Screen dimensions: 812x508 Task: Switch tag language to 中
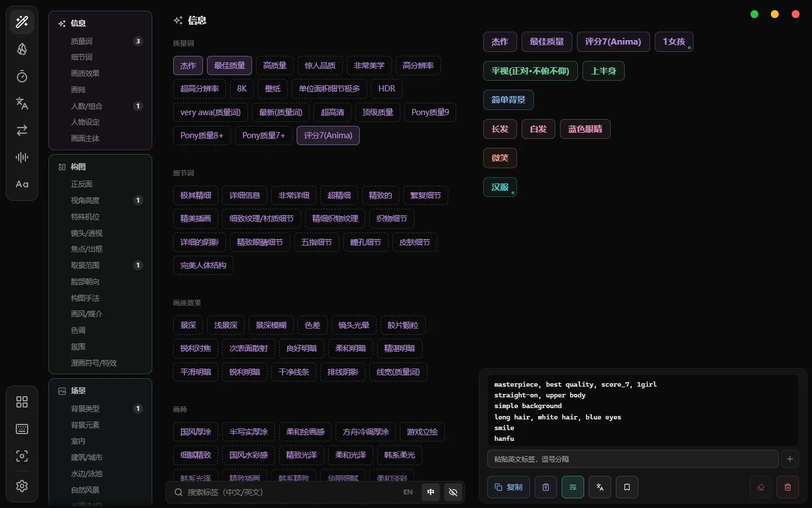click(431, 492)
